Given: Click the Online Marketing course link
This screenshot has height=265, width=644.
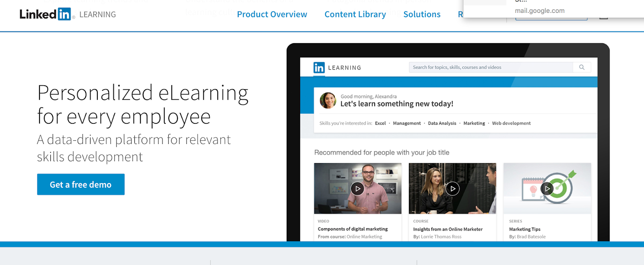Looking at the screenshot, I should click(x=364, y=237).
